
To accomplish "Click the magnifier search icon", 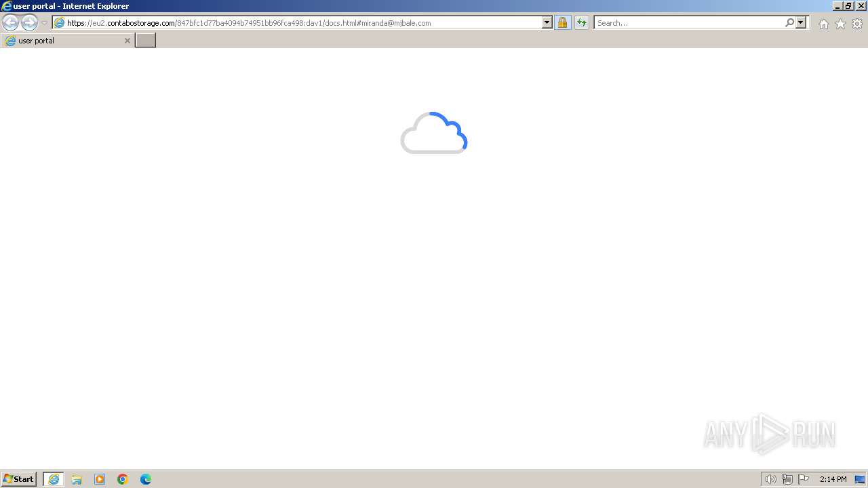I will tap(789, 23).
